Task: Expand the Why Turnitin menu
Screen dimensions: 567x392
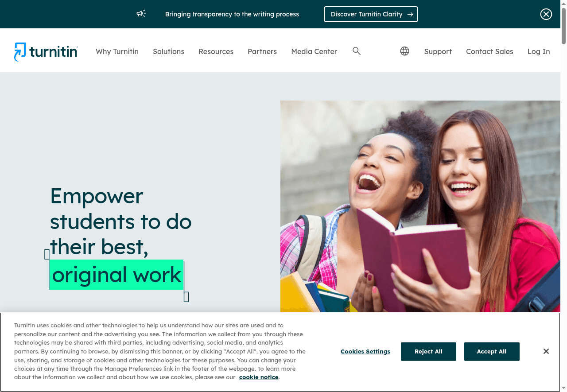Action: tap(117, 51)
